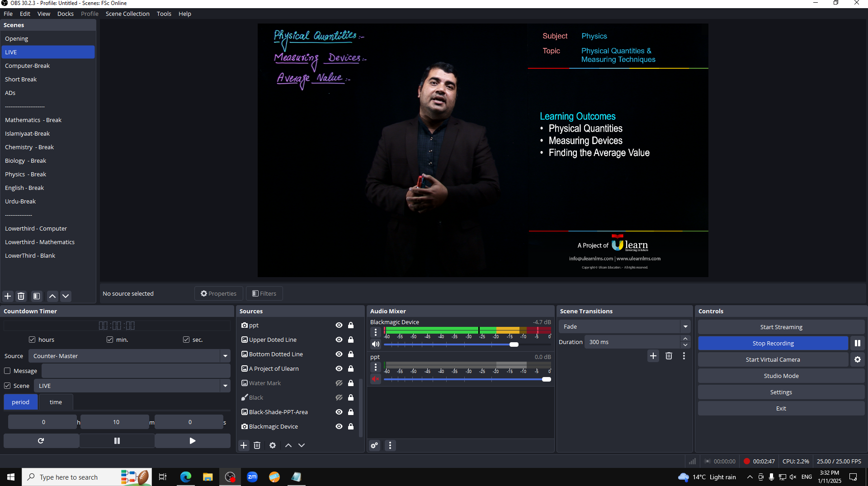868x486 pixels.
Task: Open Fade transition dropdown
Action: pos(624,326)
